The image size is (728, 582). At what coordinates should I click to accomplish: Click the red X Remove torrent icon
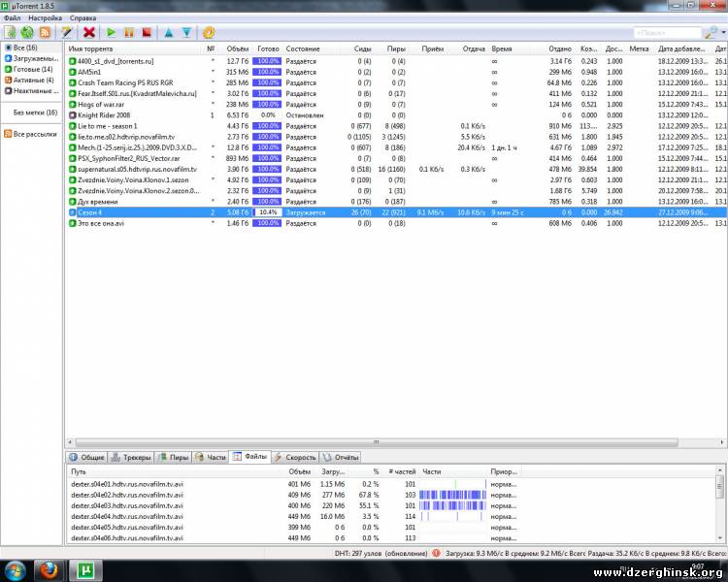[89, 32]
